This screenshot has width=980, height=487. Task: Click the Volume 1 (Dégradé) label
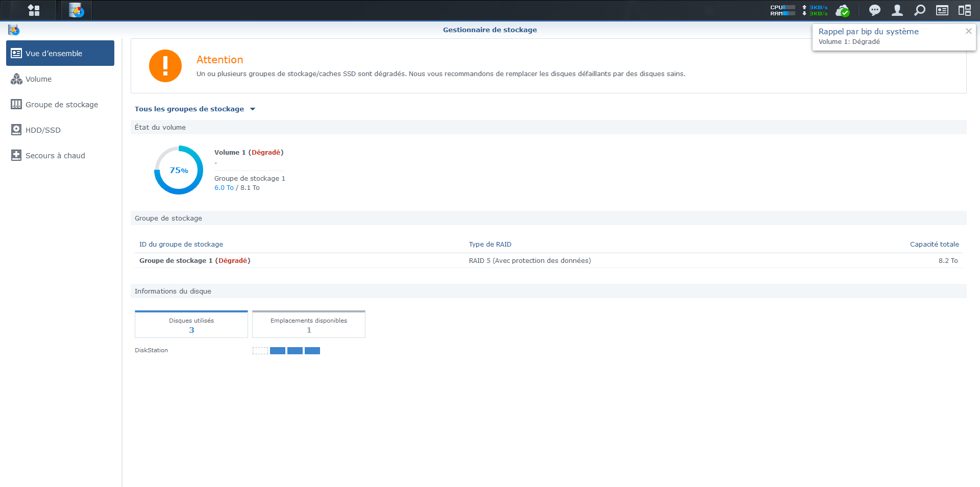(249, 152)
